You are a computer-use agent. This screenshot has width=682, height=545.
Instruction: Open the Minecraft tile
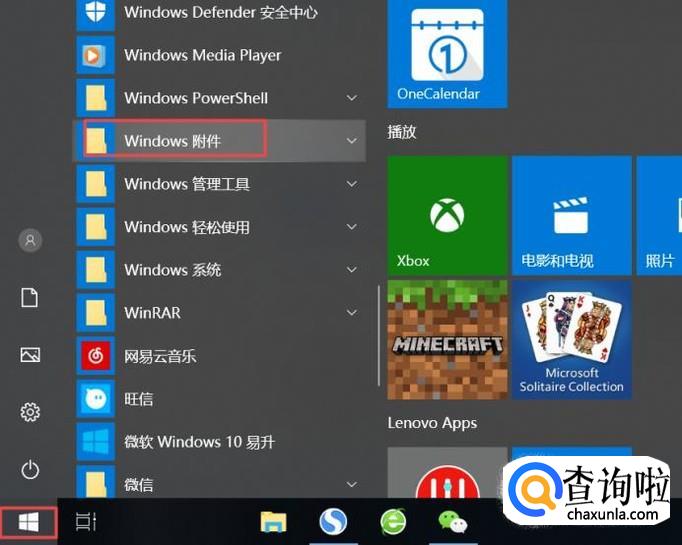coord(447,340)
